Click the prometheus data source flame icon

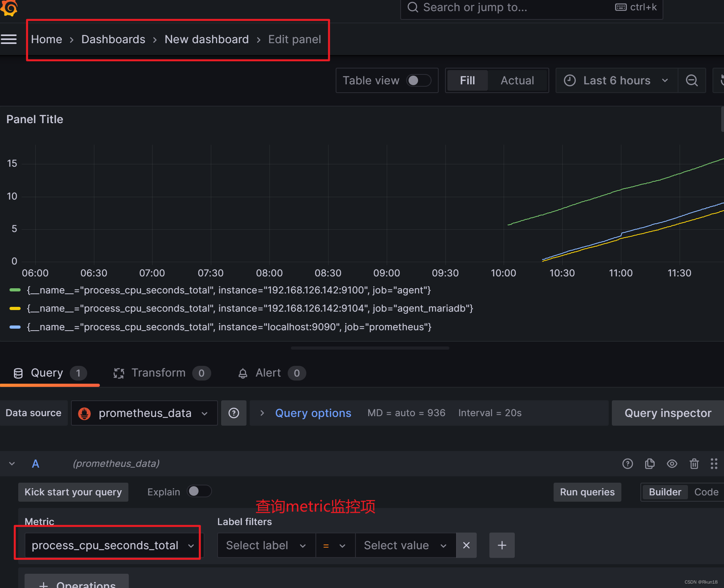click(84, 413)
